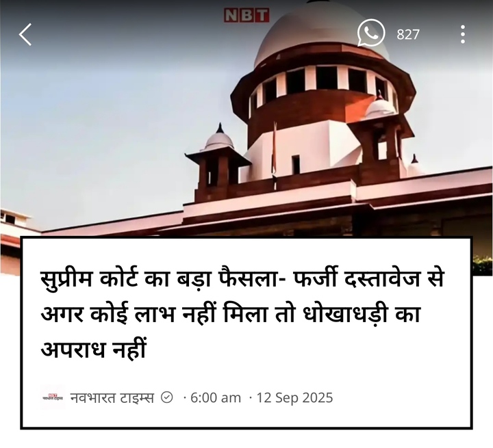Open headline line starting सुप्रीम कोर्ट
The image size is (493, 448).
pos(242,278)
